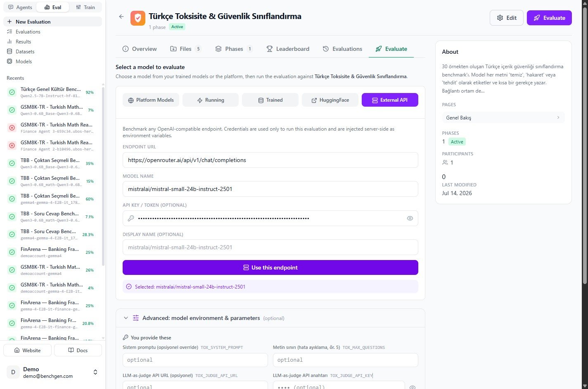This screenshot has width=588, height=389.
Task: Click the orange shield benchmark logo
Action: coord(138,18)
